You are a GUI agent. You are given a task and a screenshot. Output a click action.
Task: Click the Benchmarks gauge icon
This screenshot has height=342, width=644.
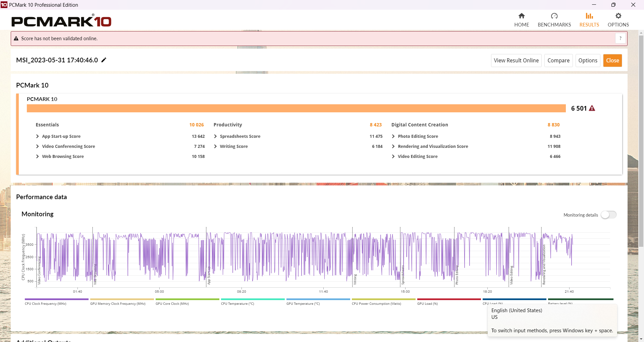tap(554, 16)
